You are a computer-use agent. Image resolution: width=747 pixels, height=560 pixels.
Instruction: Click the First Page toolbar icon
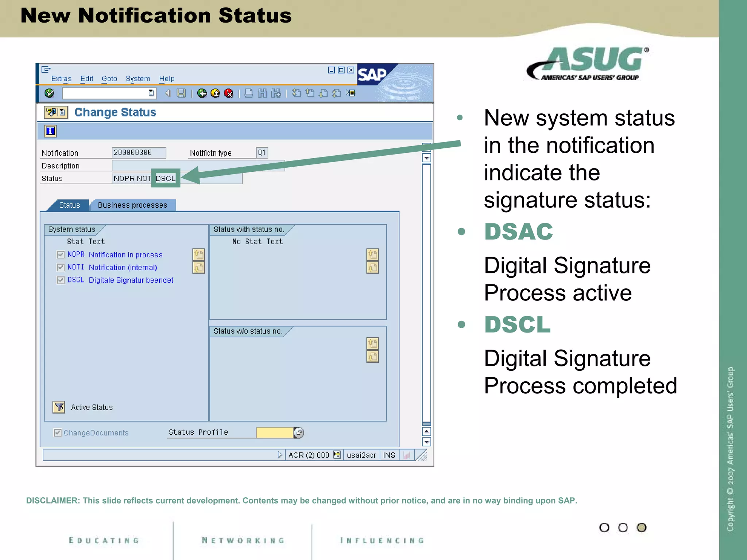297,93
